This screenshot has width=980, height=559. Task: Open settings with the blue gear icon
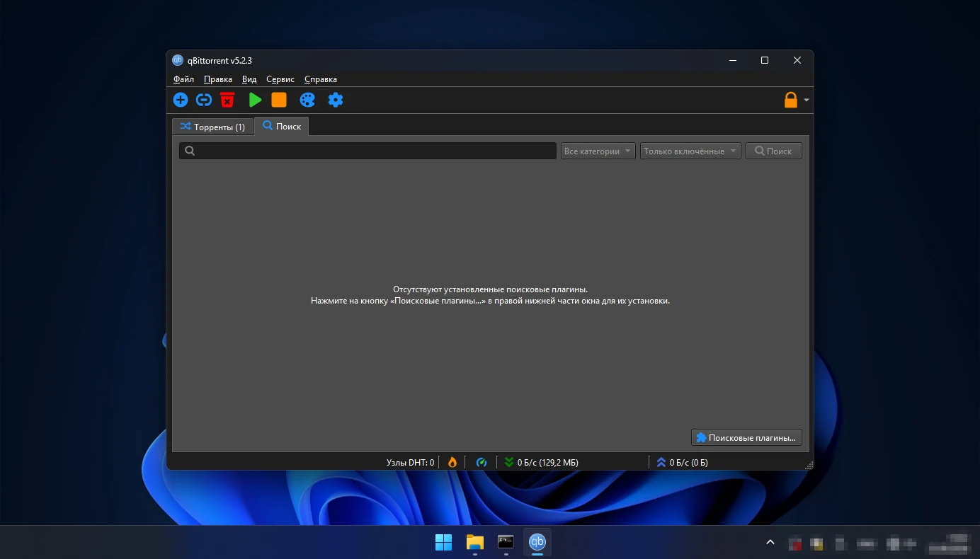pos(336,100)
